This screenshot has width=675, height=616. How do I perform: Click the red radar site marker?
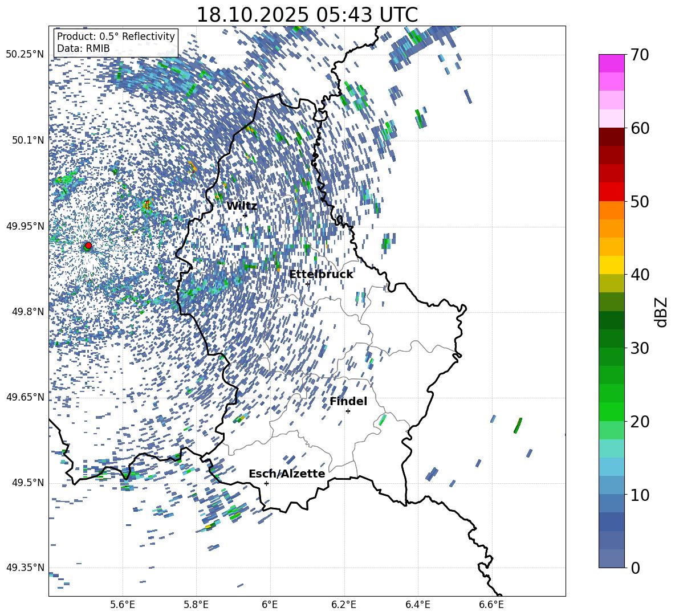88,246
